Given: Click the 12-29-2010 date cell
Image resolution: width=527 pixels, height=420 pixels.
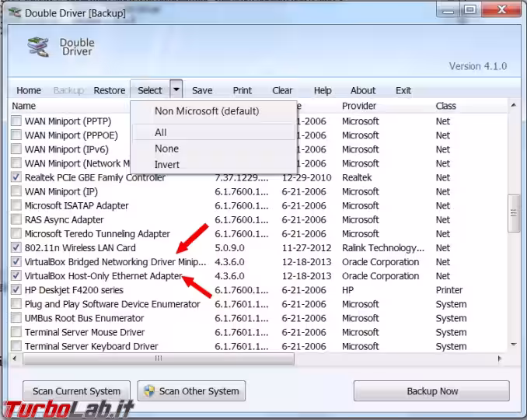Looking at the screenshot, I should click(x=306, y=177).
